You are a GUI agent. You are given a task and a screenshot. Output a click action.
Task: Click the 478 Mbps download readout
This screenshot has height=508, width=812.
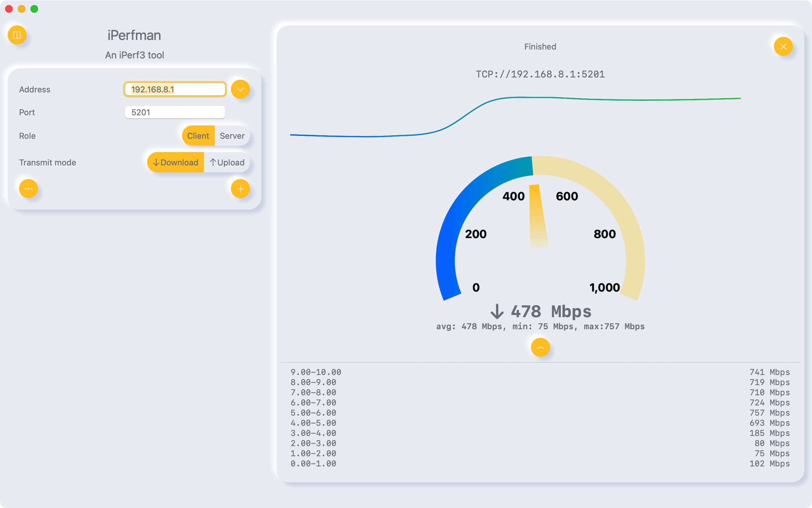pos(541,311)
